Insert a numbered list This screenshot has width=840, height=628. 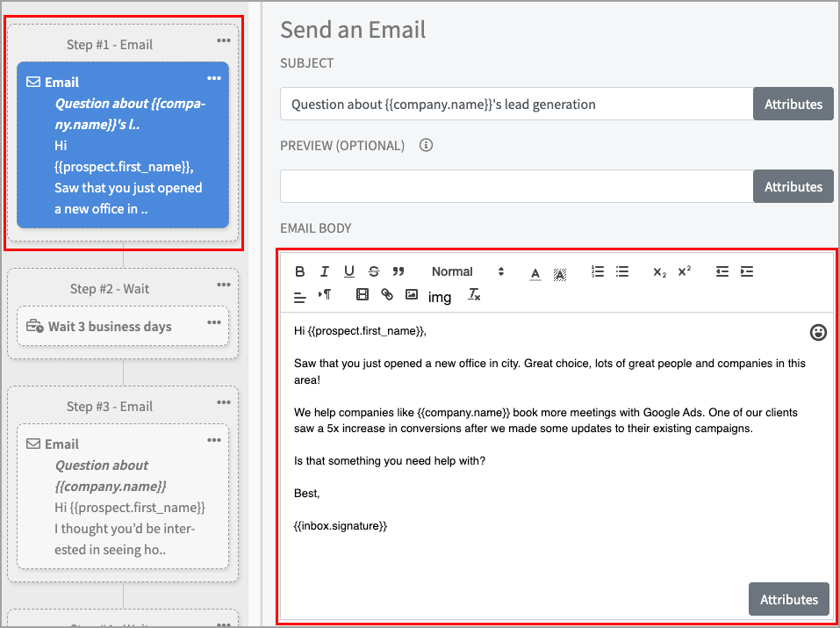point(598,271)
